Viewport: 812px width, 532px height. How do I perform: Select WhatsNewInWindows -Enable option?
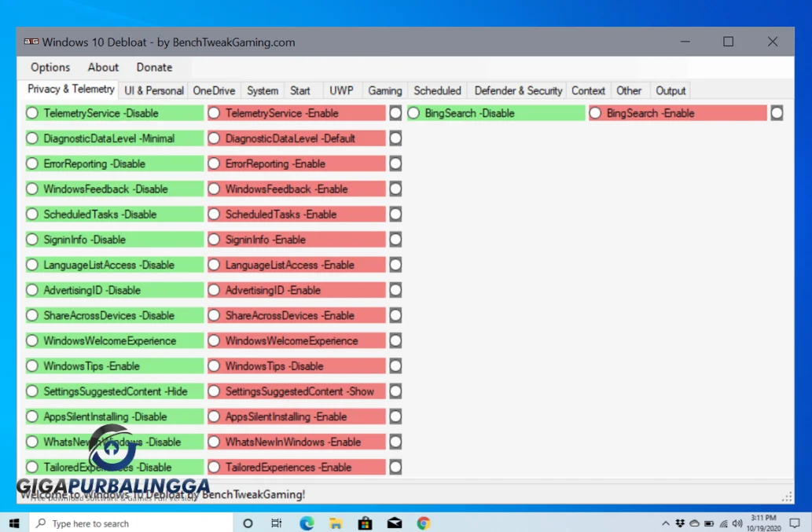click(x=296, y=442)
